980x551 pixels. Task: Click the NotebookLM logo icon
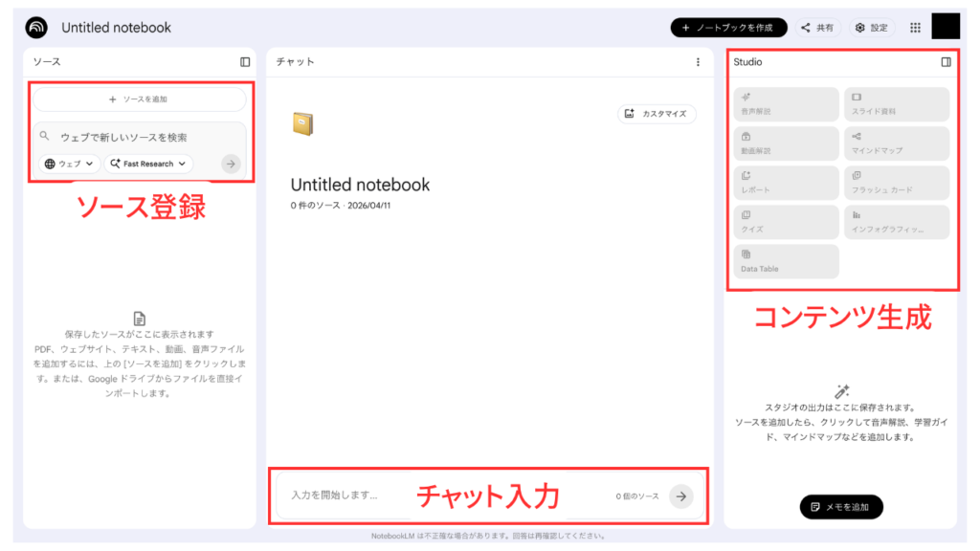[36, 28]
